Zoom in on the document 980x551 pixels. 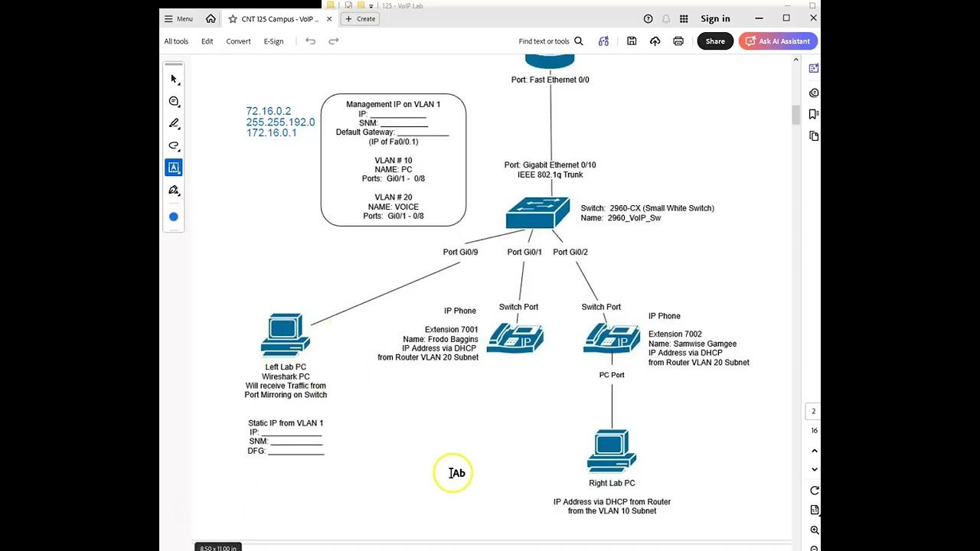814,530
